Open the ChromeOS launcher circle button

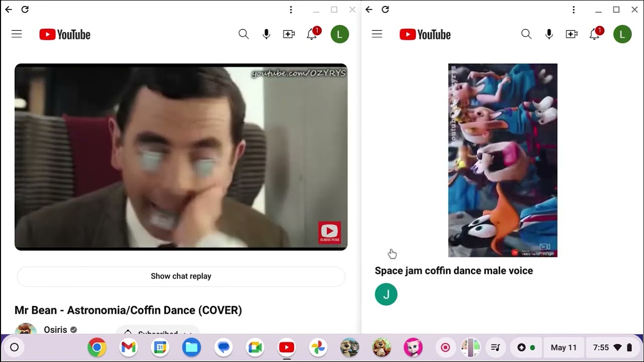14,347
